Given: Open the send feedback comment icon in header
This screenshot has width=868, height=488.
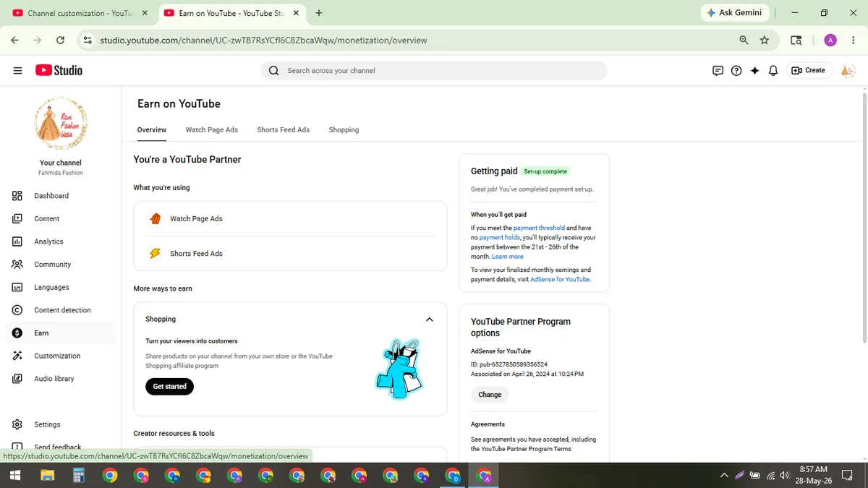Looking at the screenshot, I should [718, 71].
